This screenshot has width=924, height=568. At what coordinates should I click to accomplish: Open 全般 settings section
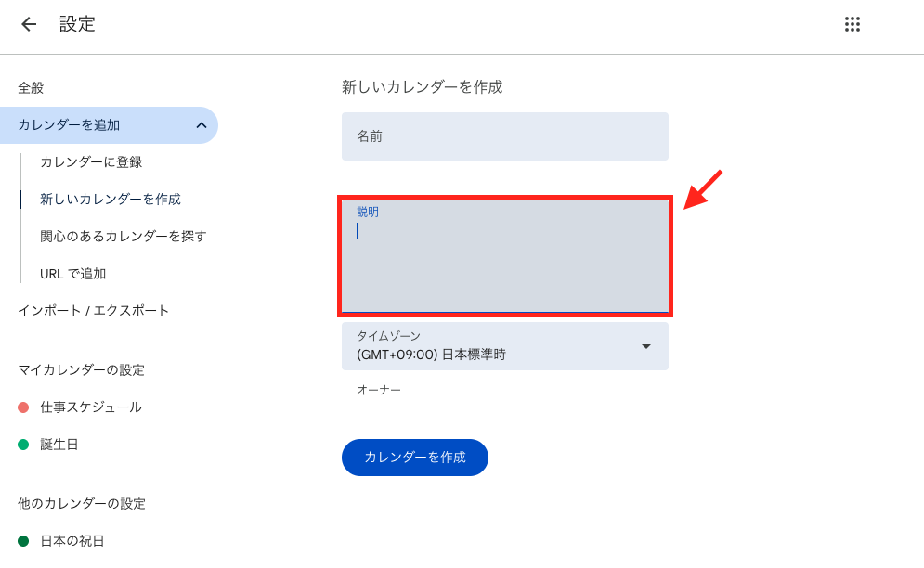(x=31, y=88)
